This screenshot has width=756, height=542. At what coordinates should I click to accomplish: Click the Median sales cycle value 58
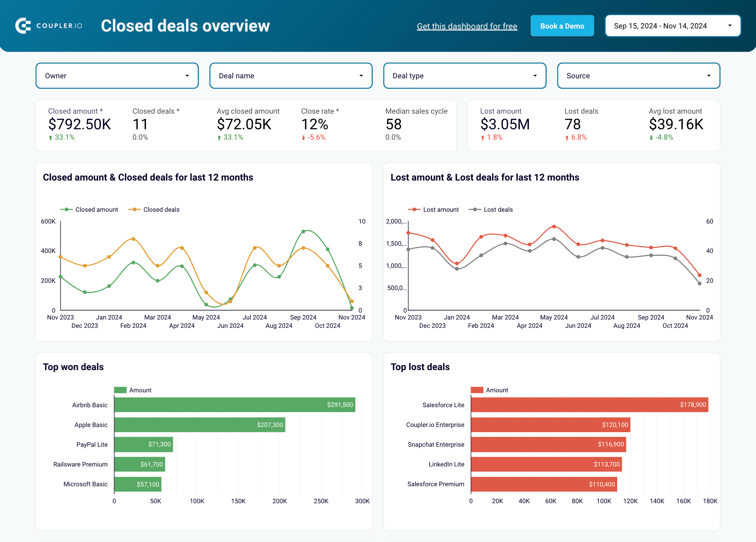394,124
